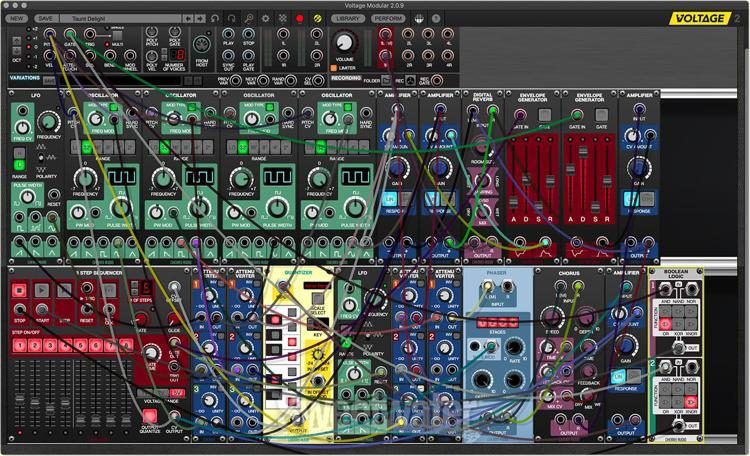Click the REC GATE jack
This screenshot has width=750, height=456.
point(437,80)
